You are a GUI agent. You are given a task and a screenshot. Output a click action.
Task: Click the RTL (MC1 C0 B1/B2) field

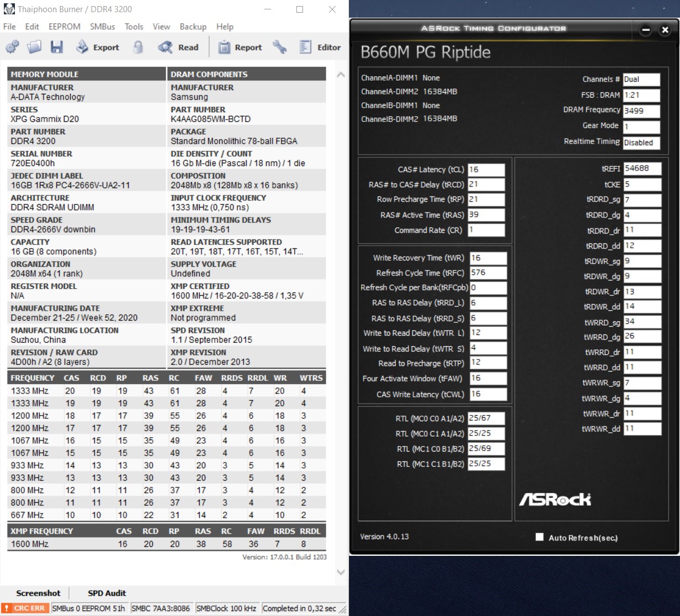point(486,449)
